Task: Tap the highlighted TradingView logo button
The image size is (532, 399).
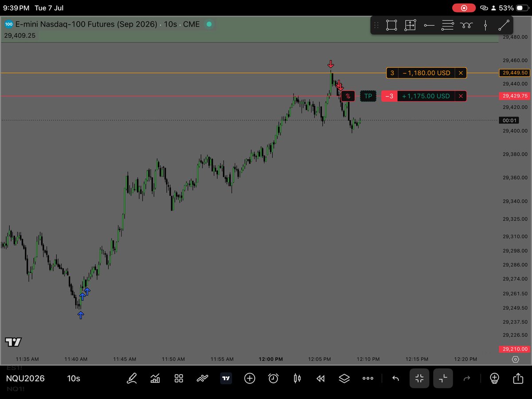Action: click(226, 378)
